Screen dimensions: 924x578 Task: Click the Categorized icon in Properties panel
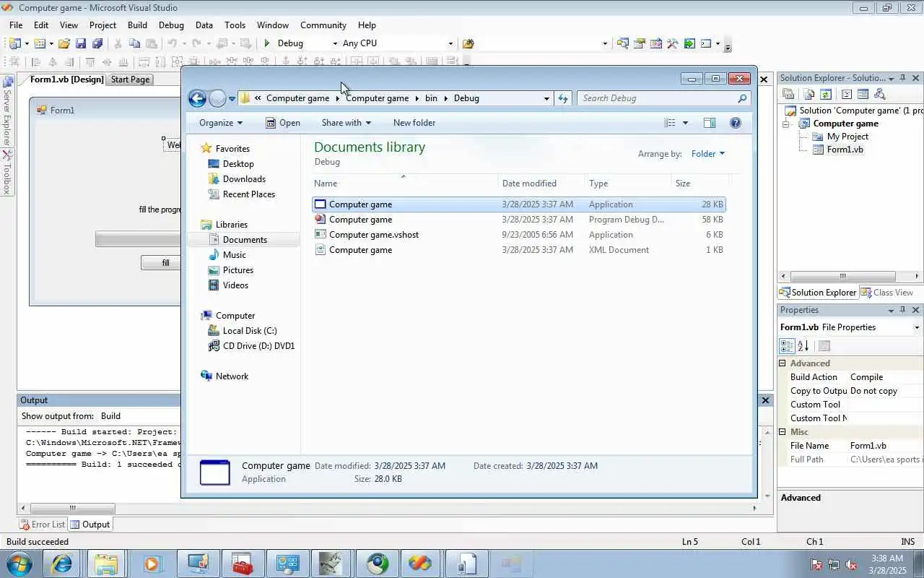click(x=788, y=346)
